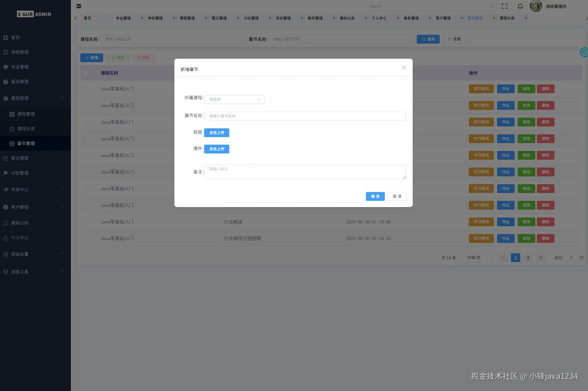The width and height of the screenshot is (588, 391).
Task: Click the 专业管理 sidebar icon
Action: tap(6, 67)
